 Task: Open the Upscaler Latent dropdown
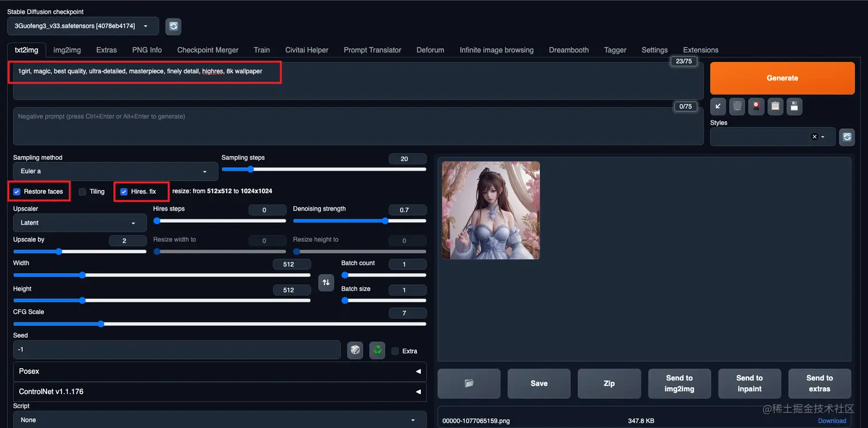tap(80, 223)
